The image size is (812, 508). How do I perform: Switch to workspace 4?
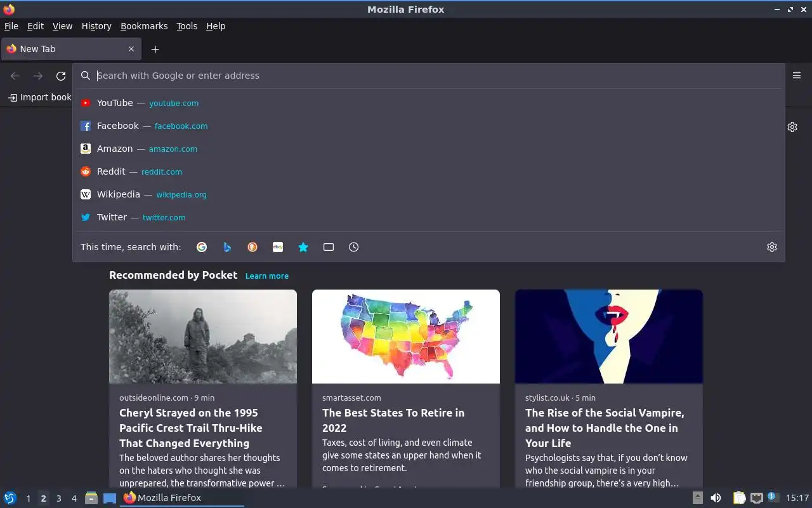point(74,498)
